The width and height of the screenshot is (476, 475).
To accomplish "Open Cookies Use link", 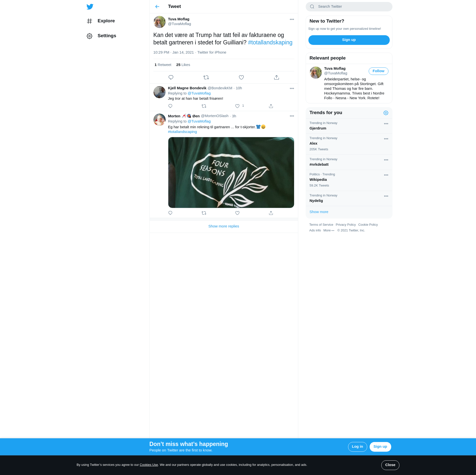I will click(149, 465).
